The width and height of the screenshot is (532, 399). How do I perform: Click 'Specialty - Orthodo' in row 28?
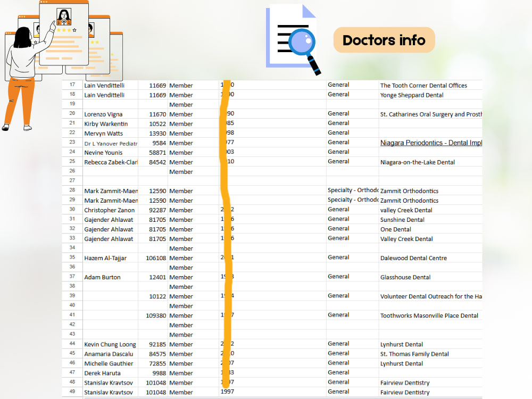[x=353, y=190]
